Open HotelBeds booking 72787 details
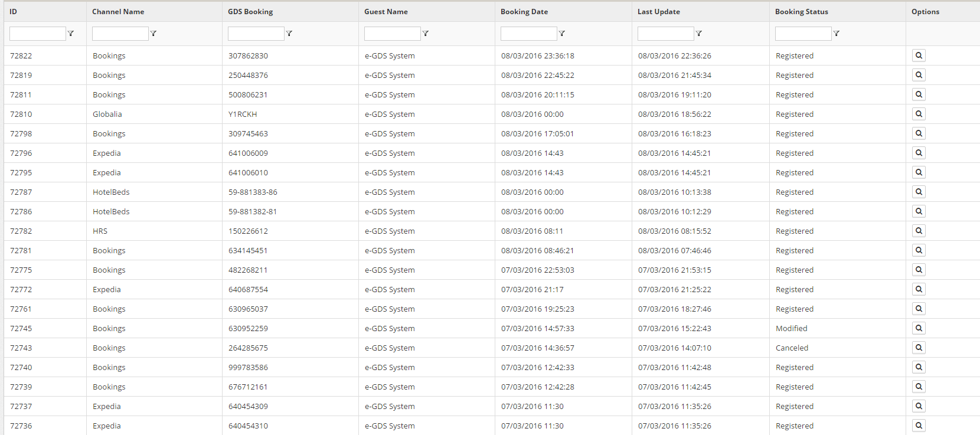980x435 pixels. tap(919, 192)
